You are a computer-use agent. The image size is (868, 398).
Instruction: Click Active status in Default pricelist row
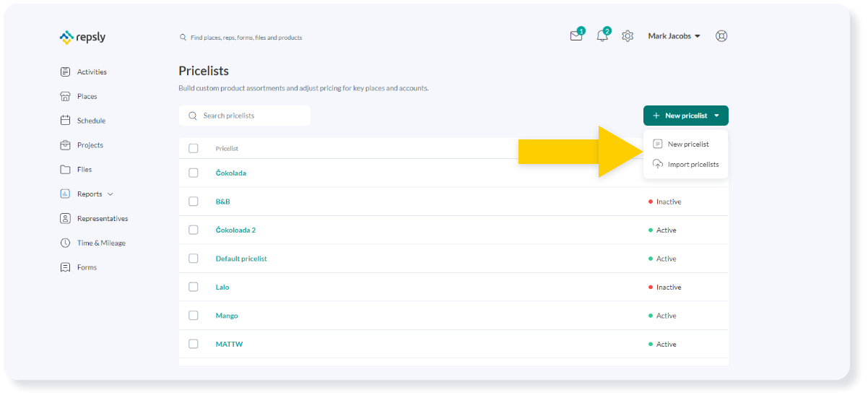pyautogui.click(x=662, y=259)
